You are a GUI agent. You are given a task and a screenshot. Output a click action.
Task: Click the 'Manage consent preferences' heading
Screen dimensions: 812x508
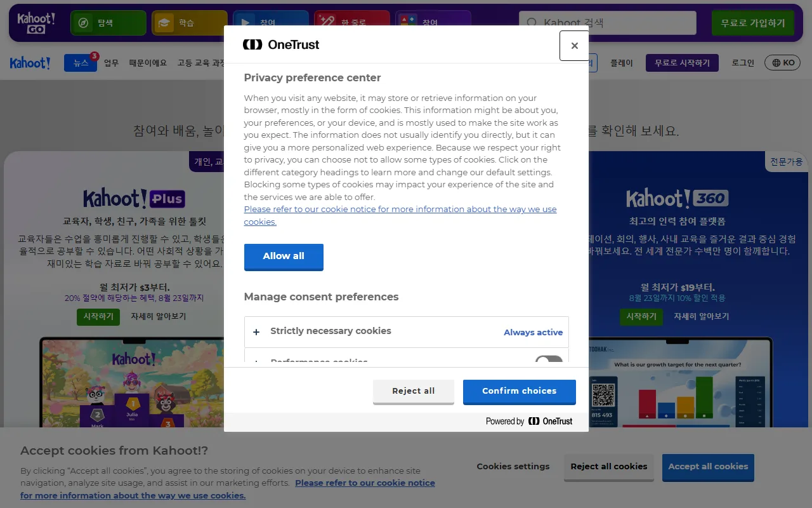click(322, 297)
